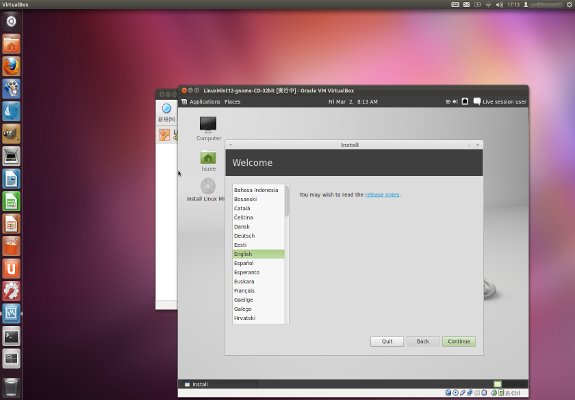575x400 pixels.
Task: Open the sound menu in Ubuntu top panel
Action: coord(499,4)
